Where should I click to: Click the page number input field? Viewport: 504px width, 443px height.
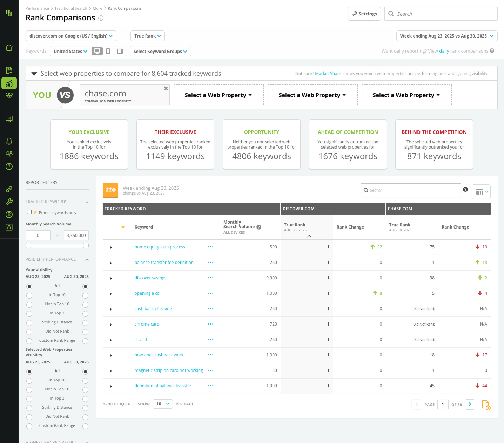tap(443, 404)
